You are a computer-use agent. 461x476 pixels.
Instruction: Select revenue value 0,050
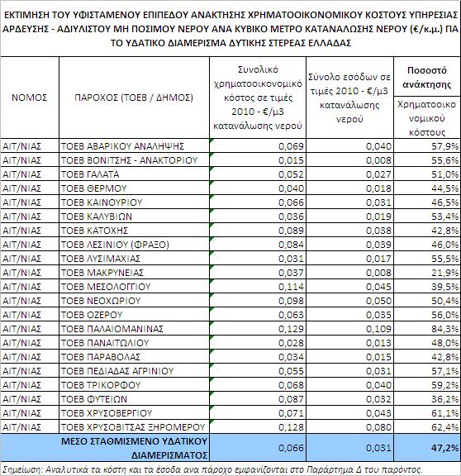(x=350, y=301)
